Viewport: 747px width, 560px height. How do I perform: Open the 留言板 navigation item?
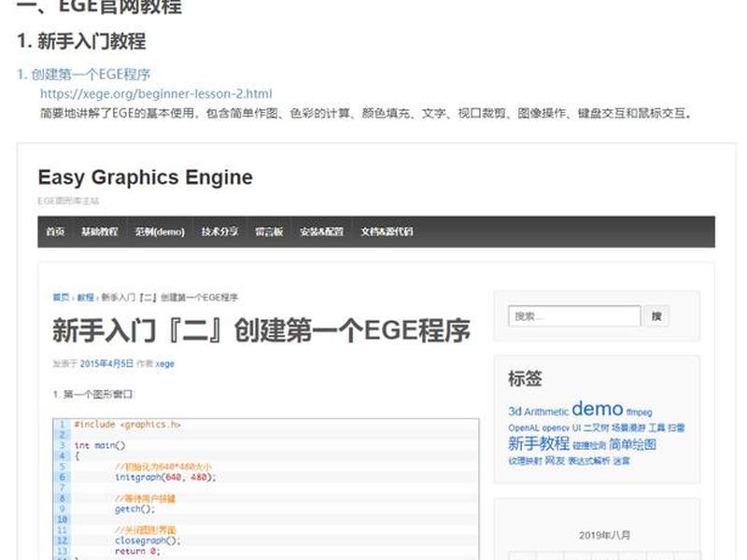(x=269, y=231)
